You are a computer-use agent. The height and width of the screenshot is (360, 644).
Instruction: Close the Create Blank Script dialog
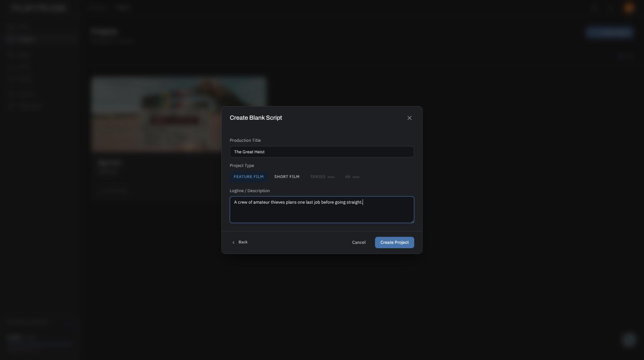pyautogui.click(x=409, y=118)
